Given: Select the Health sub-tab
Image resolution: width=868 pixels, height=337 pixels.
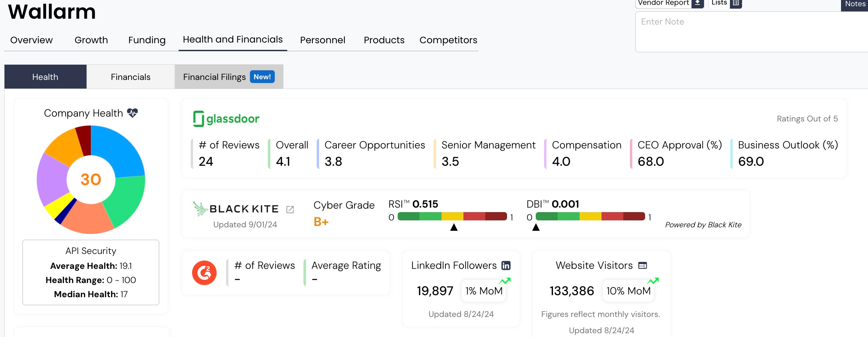Looking at the screenshot, I should pyautogui.click(x=45, y=77).
